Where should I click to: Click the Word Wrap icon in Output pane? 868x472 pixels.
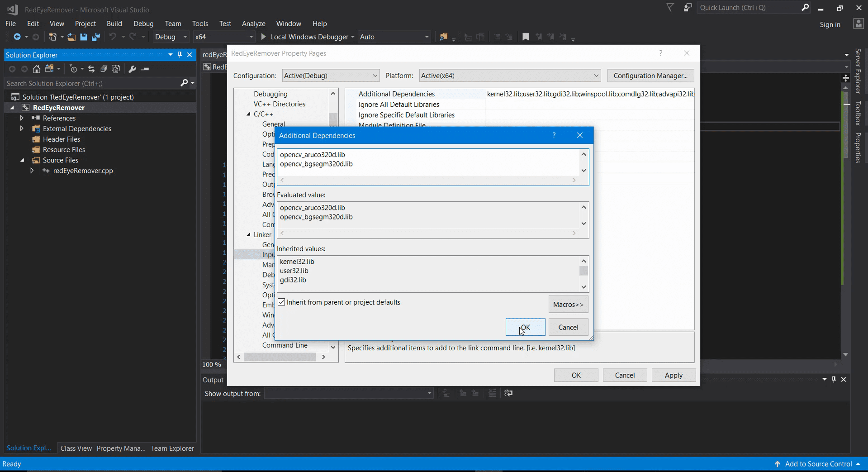(x=508, y=393)
